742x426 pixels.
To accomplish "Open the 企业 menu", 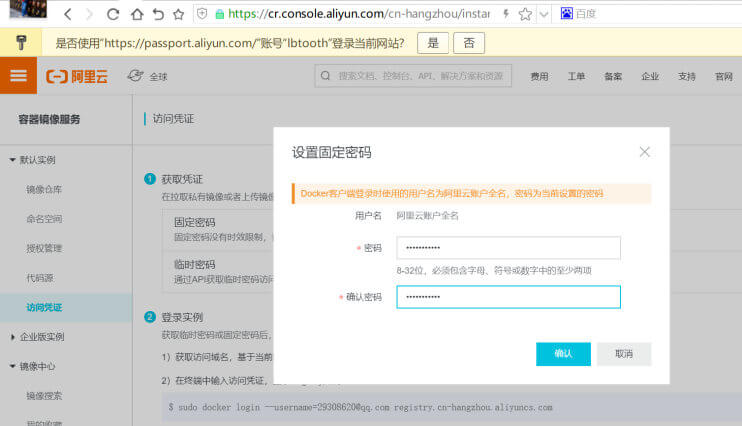I will point(650,76).
